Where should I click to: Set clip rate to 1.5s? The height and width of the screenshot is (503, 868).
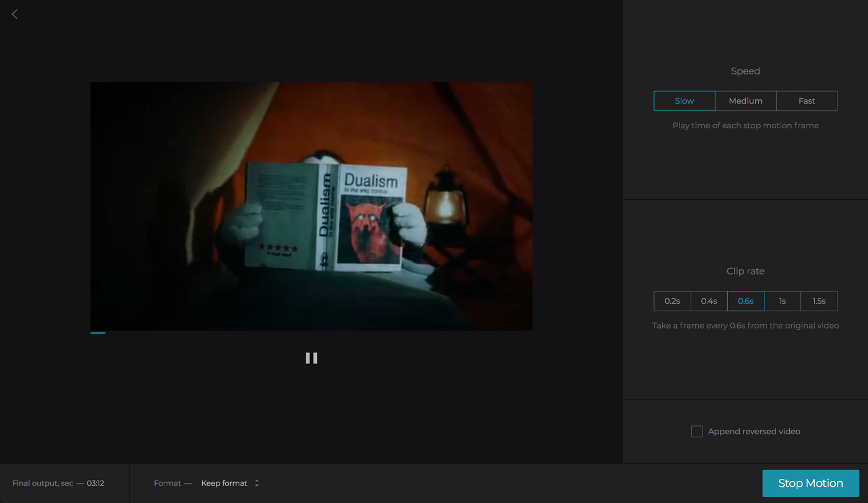pos(819,301)
